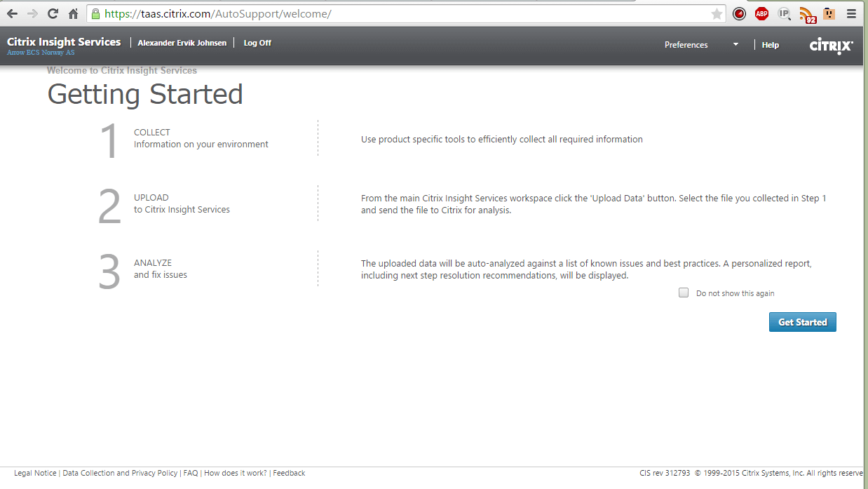Click 'Information on your environment' text
The height and width of the screenshot is (489, 868).
click(201, 144)
